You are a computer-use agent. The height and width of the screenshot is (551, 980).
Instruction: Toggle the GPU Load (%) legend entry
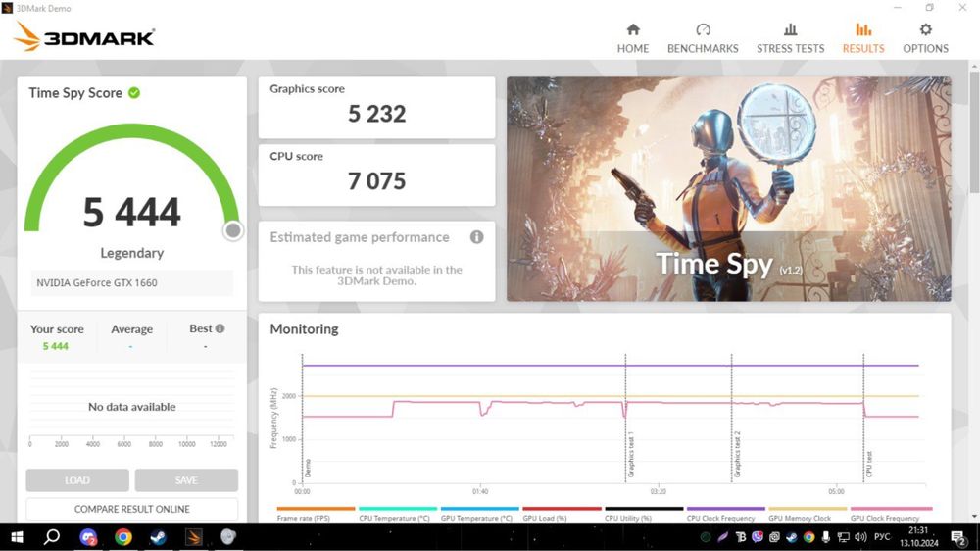click(x=562, y=514)
